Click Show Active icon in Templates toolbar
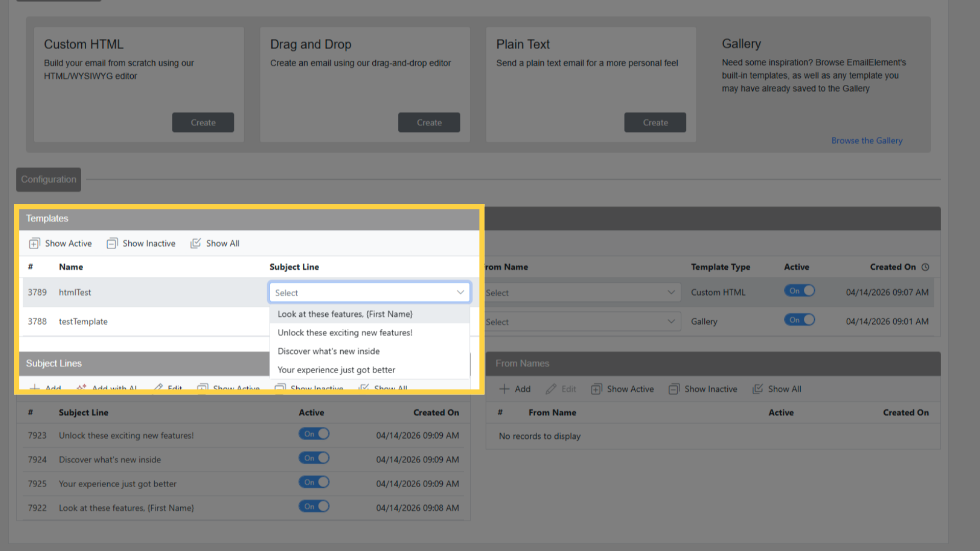 pyautogui.click(x=34, y=244)
